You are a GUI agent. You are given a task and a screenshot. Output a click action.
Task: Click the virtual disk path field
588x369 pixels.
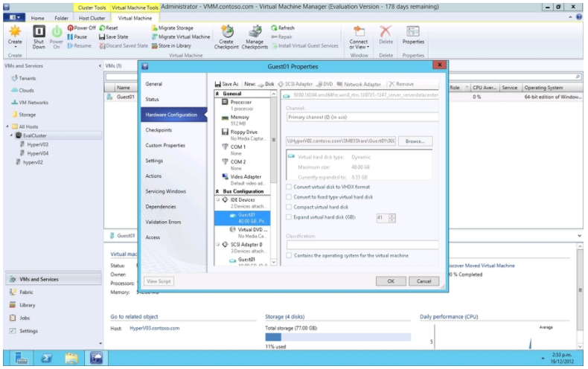[340, 141]
